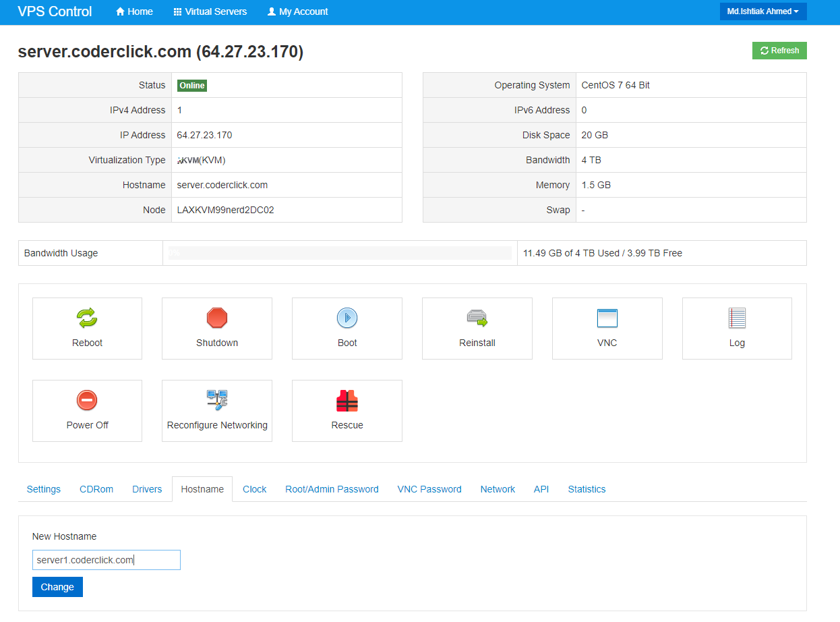This screenshot has height=622, width=840.
Task: Click the green Refresh button
Action: [779, 51]
